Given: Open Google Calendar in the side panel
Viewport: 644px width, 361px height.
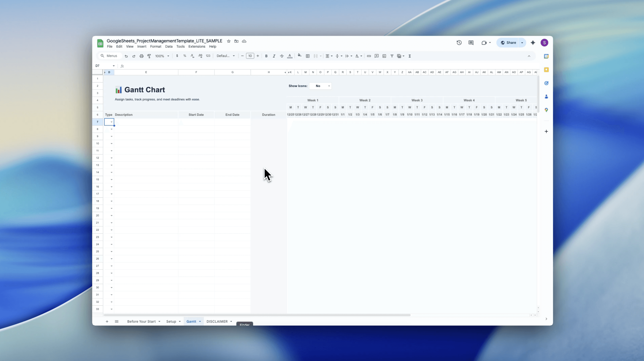Looking at the screenshot, I should click(x=546, y=56).
